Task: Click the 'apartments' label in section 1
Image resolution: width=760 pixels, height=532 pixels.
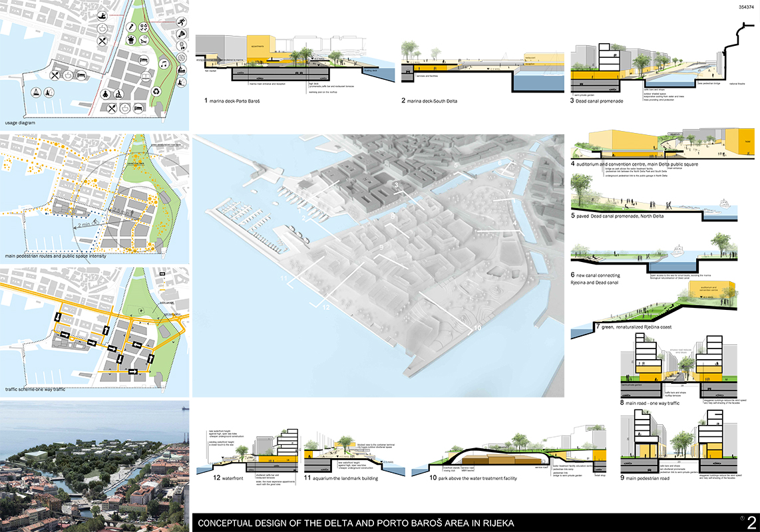Action: coord(258,47)
